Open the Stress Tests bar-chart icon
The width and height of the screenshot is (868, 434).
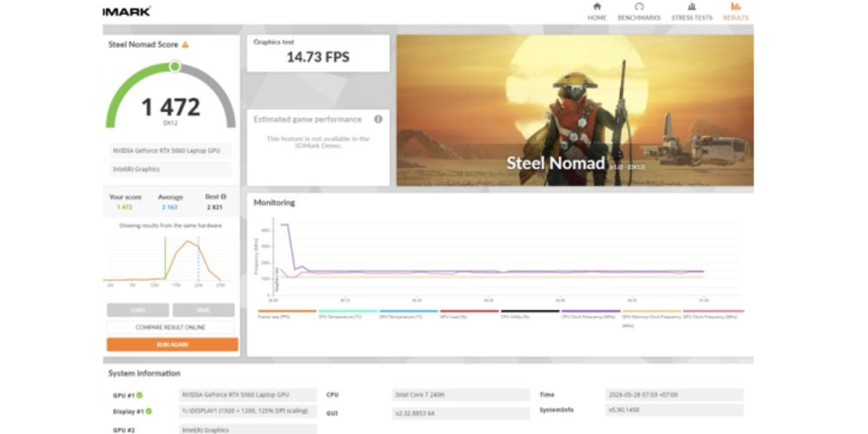tap(692, 7)
